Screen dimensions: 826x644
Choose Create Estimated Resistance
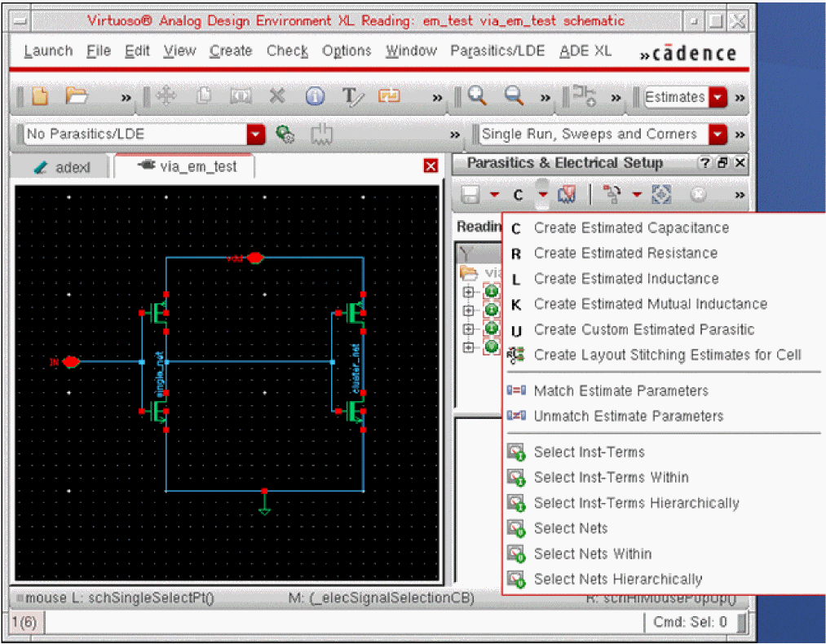[x=625, y=254]
